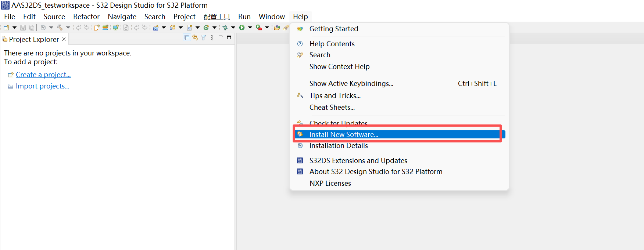This screenshot has width=644, height=250.
Task: Open the File menu
Action: click(10, 17)
